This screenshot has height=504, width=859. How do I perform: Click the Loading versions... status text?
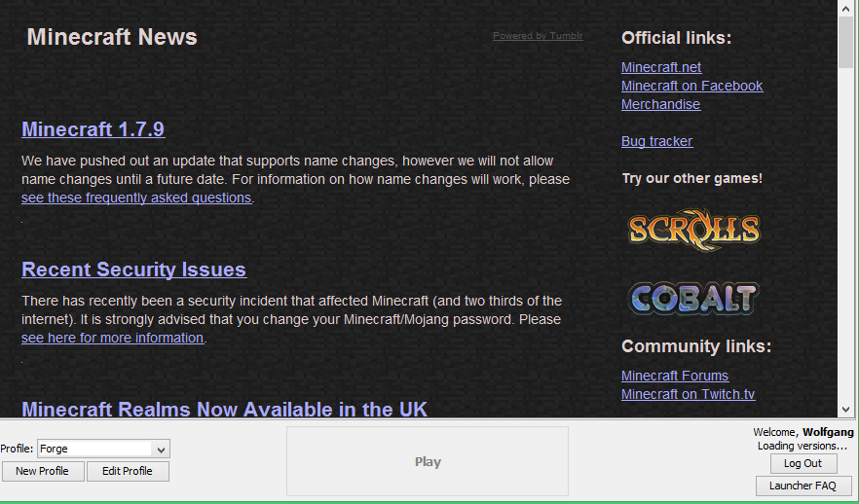pyautogui.click(x=803, y=446)
